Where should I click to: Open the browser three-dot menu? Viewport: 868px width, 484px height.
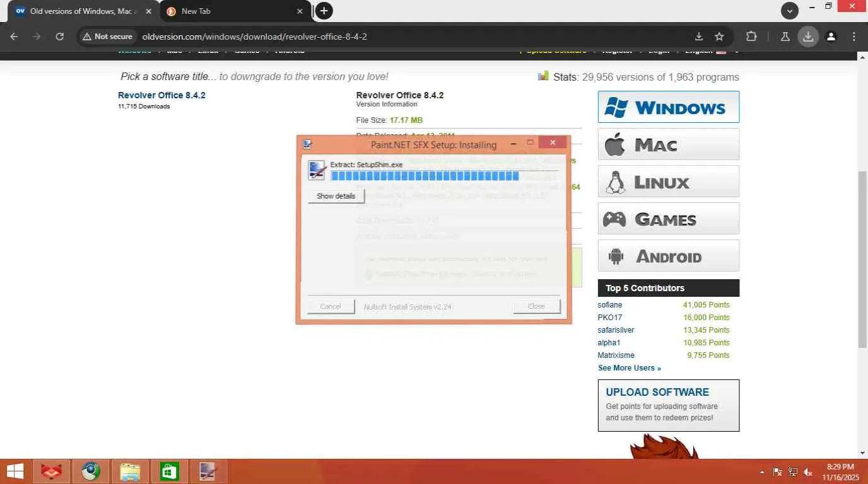854,37
